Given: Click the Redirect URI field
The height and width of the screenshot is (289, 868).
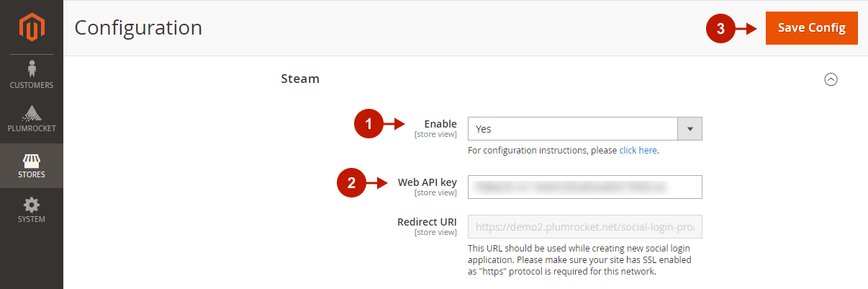Looking at the screenshot, I should click(584, 226).
